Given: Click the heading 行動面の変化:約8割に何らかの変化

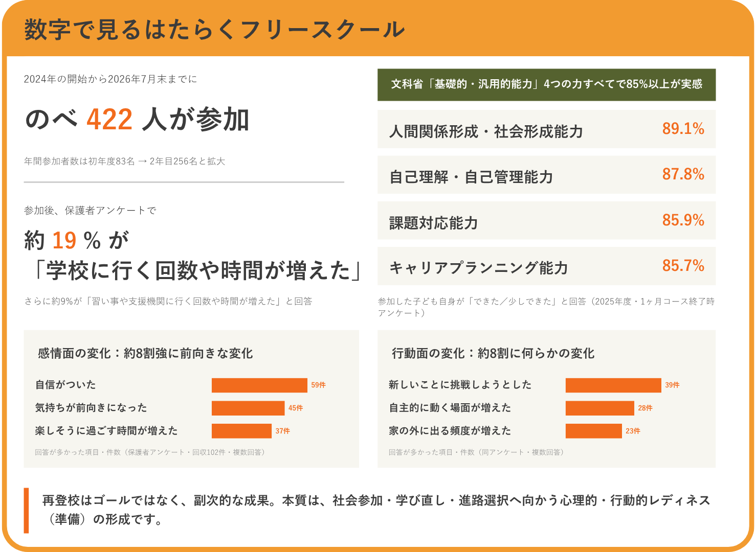Looking at the screenshot, I should (x=493, y=354).
